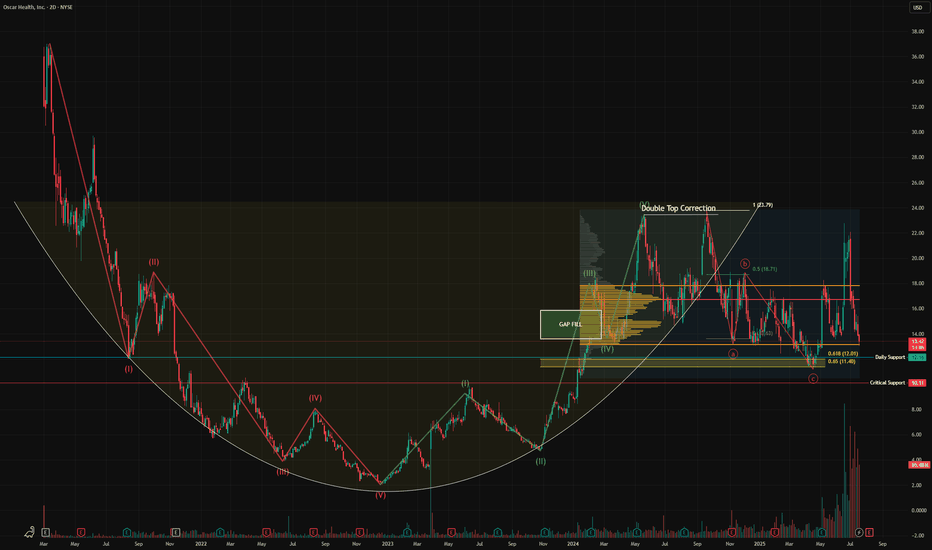
Task: Open the USD currency selector
Action: coord(918,7)
